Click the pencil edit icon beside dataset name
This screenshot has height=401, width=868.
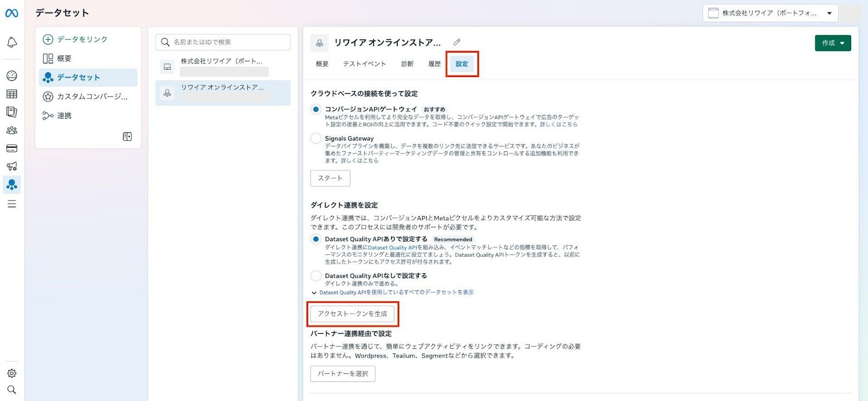pyautogui.click(x=457, y=42)
